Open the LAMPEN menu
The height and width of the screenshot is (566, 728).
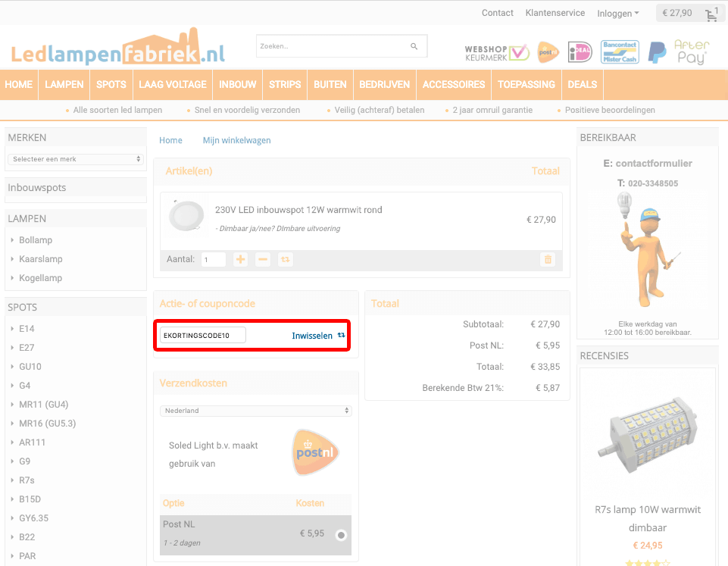pyautogui.click(x=64, y=85)
